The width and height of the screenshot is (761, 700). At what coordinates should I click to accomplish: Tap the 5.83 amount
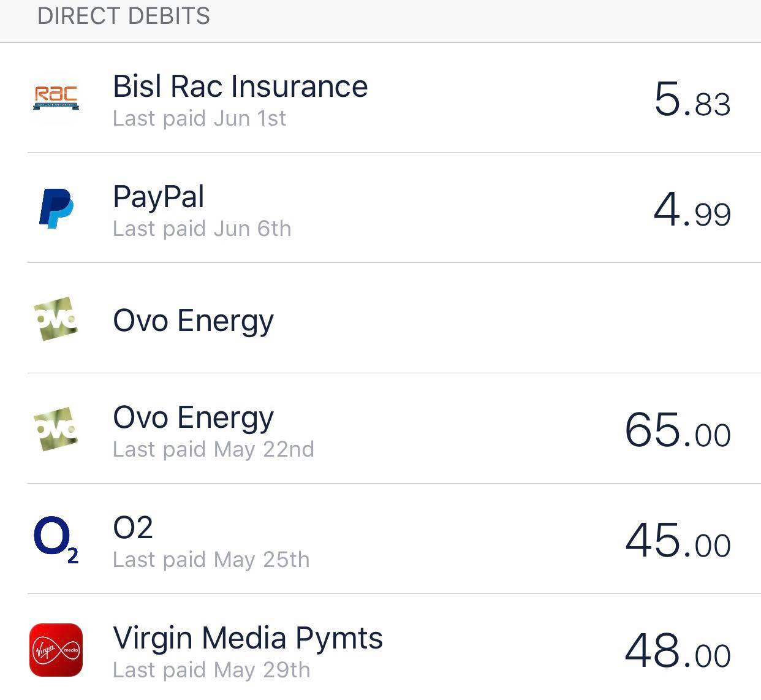[692, 99]
